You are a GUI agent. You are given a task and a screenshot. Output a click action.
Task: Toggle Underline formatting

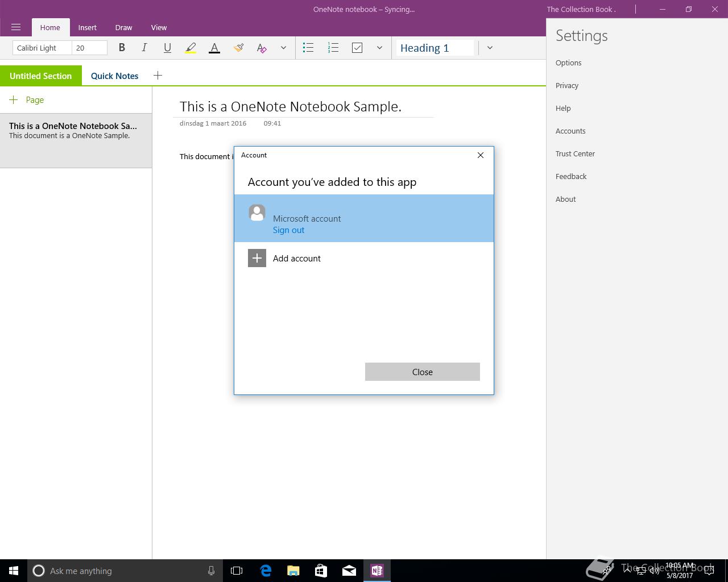tap(167, 48)
